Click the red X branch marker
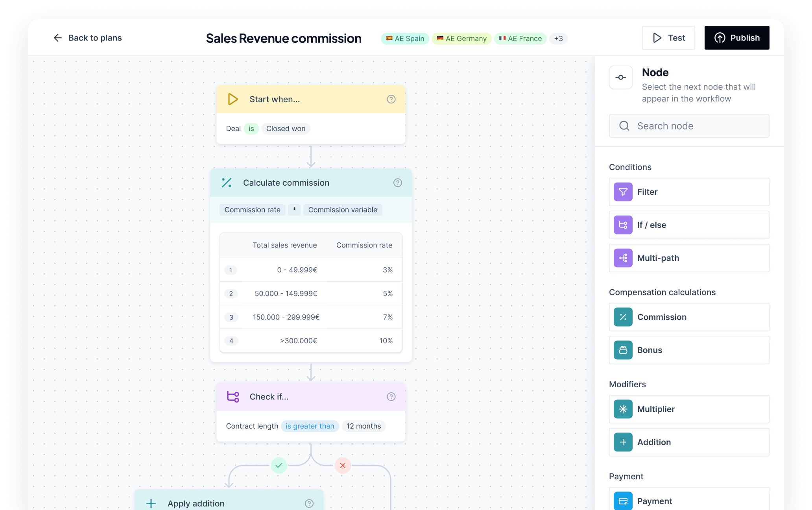 (343, 466)
